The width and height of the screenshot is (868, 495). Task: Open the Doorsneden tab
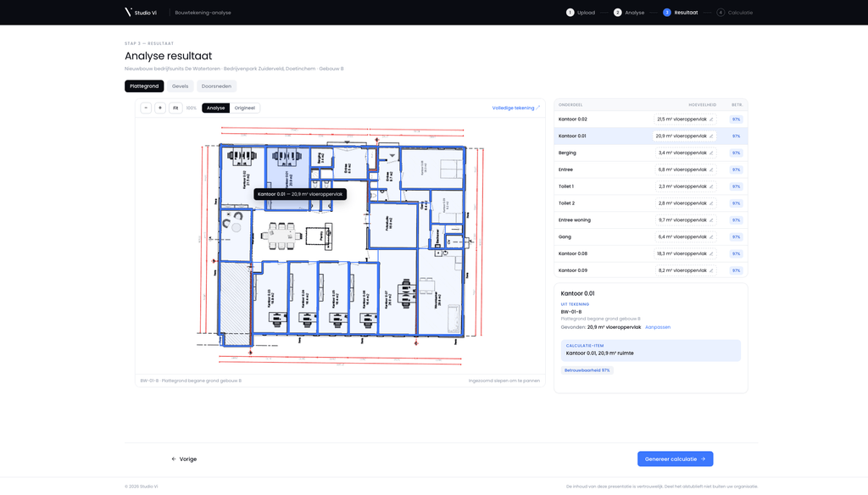click(216, 86)
